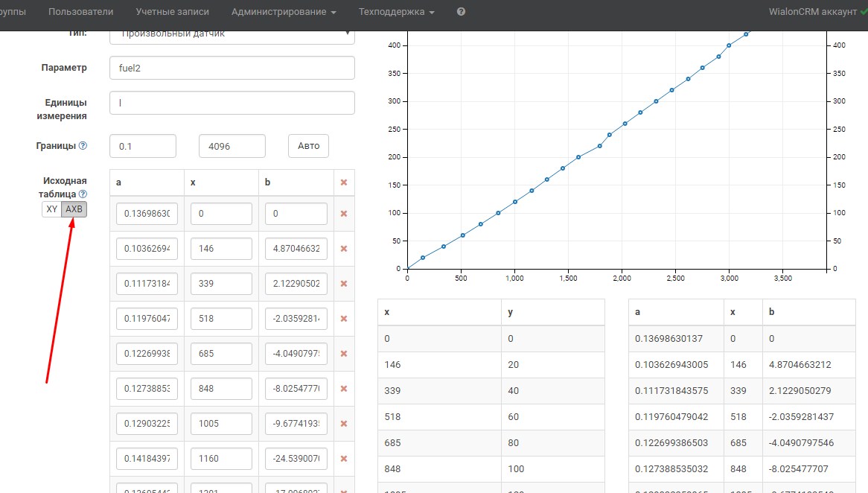
Task: Remove the row with x value 685
Action: (x=344, y=354)
